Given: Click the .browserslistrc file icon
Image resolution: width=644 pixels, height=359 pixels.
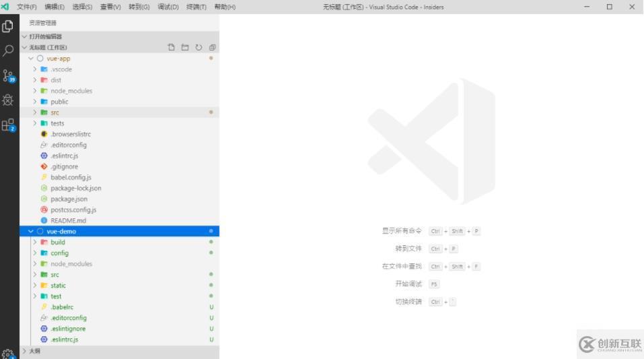Looking at the screenshot, I should point(44,134).
